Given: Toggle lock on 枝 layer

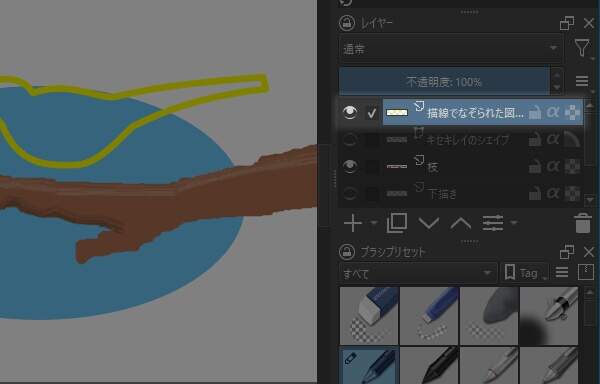Looking at the screenshot, I should coord(535,167).
